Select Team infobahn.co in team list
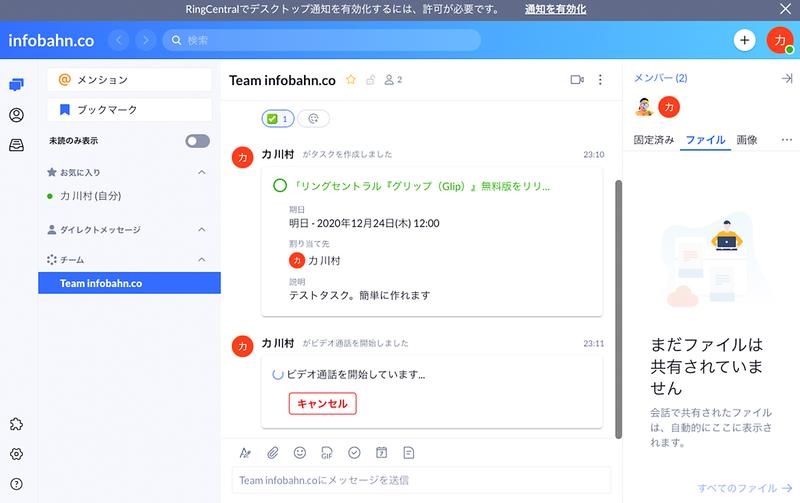The image size is (800, 503). point(129,283)
